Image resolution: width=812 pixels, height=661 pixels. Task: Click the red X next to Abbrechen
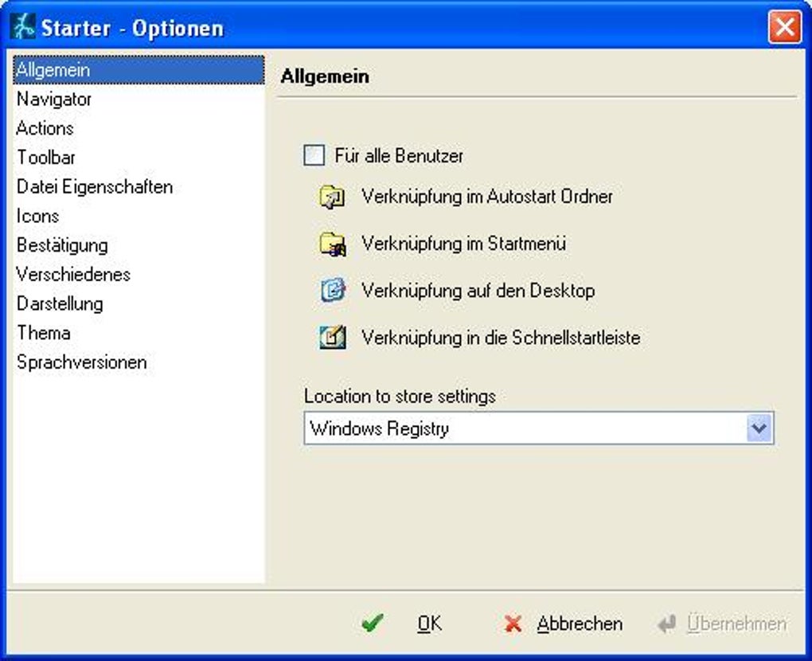point(513,624)
